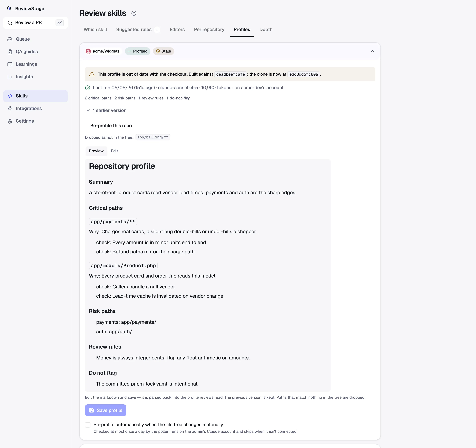Click the checkmark on the Profiled badge

(130, 51)
